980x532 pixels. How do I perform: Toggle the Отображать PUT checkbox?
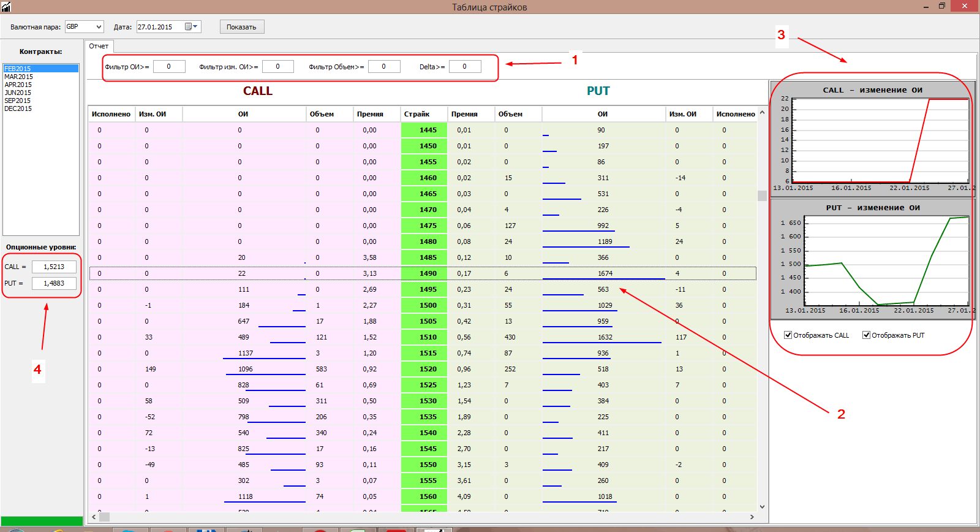coord(866,335)
